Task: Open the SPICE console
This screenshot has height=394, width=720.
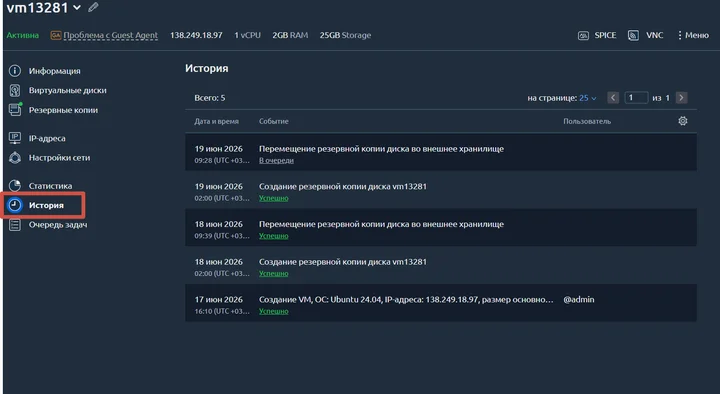Action: (x=605, y=35)
